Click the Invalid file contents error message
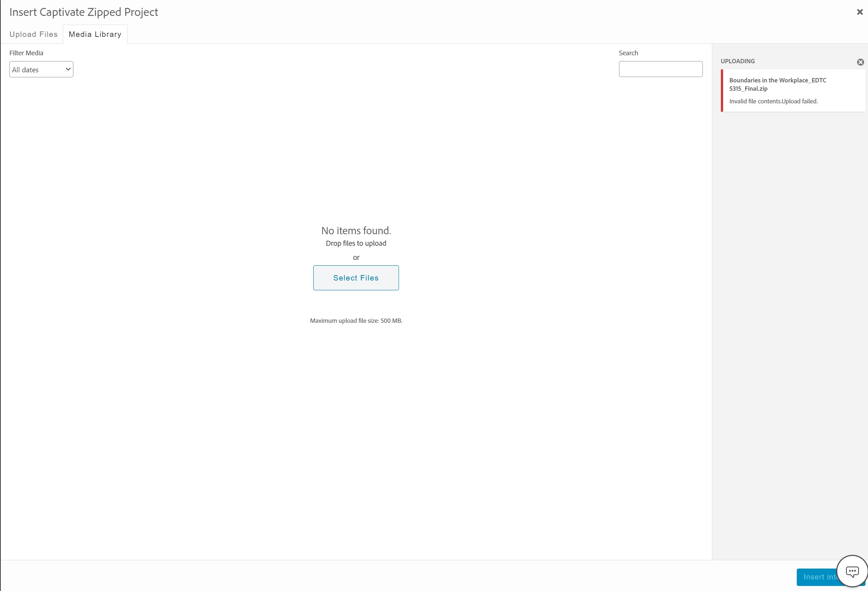868x591 pixels. tap(773, 101)
